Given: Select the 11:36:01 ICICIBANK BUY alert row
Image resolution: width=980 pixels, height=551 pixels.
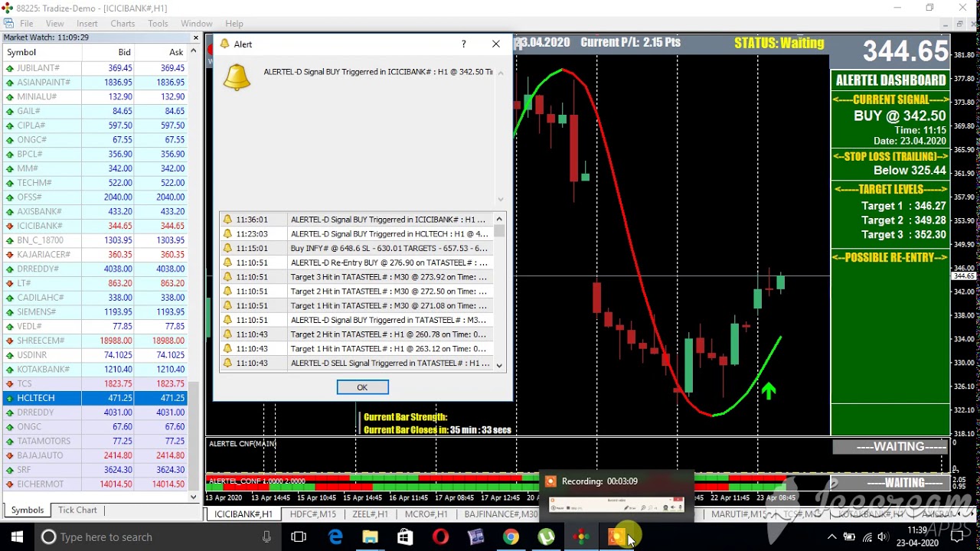Looking at the screenshot, I should click(357, 220).
